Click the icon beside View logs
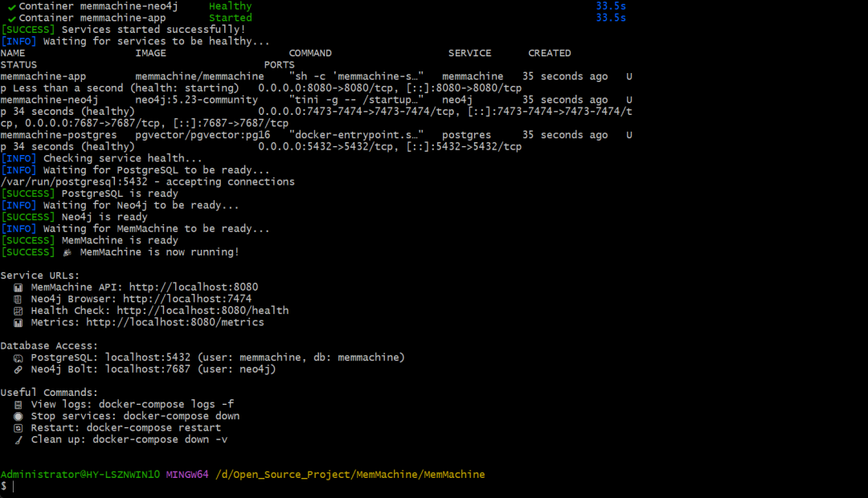The width and height of the screenshot is (868, 498). pos(18,405)
